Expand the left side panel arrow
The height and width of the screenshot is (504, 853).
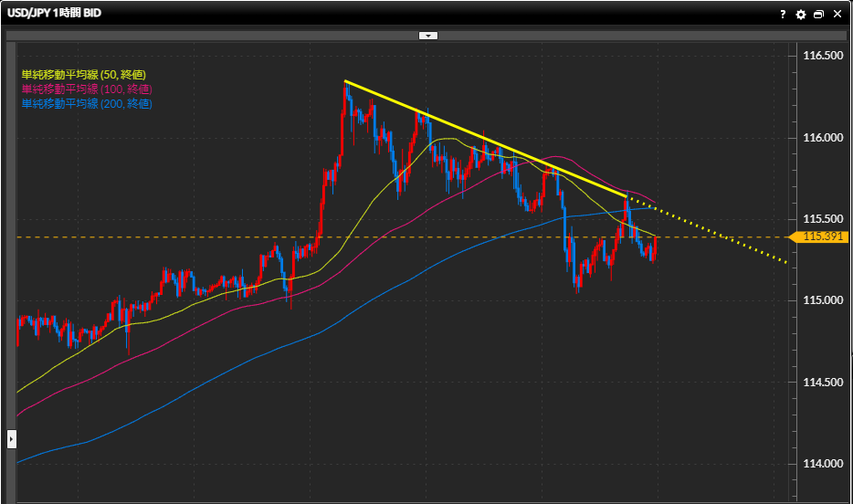click(12, 438)
